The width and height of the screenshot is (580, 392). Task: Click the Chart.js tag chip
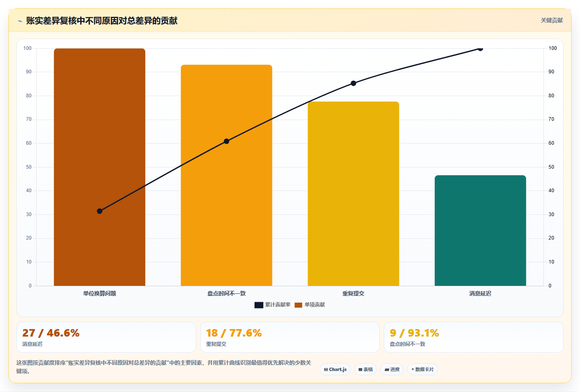335,369
